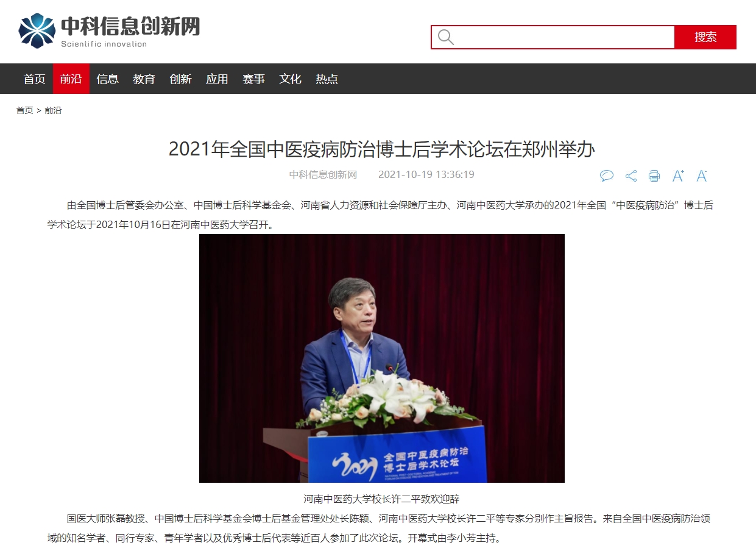Open the share icon menu
The width and height of the screenshot is (756, 548).
(x=631, y=176)
